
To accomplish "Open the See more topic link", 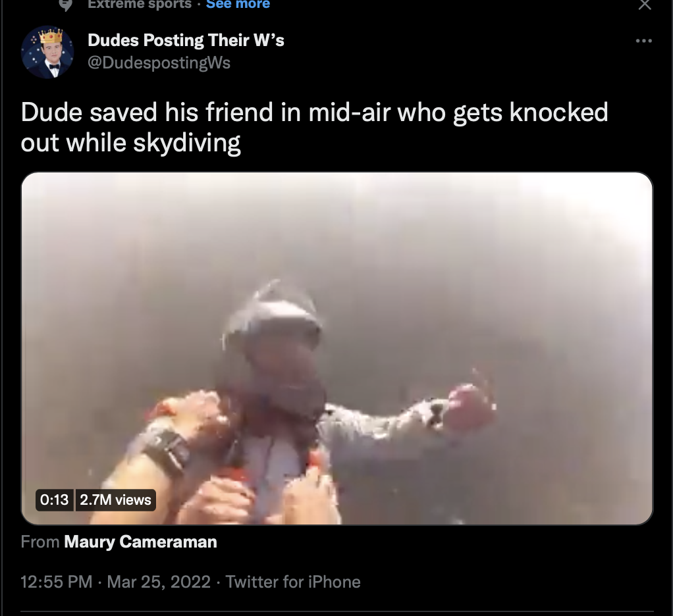I will coord(238,5).
